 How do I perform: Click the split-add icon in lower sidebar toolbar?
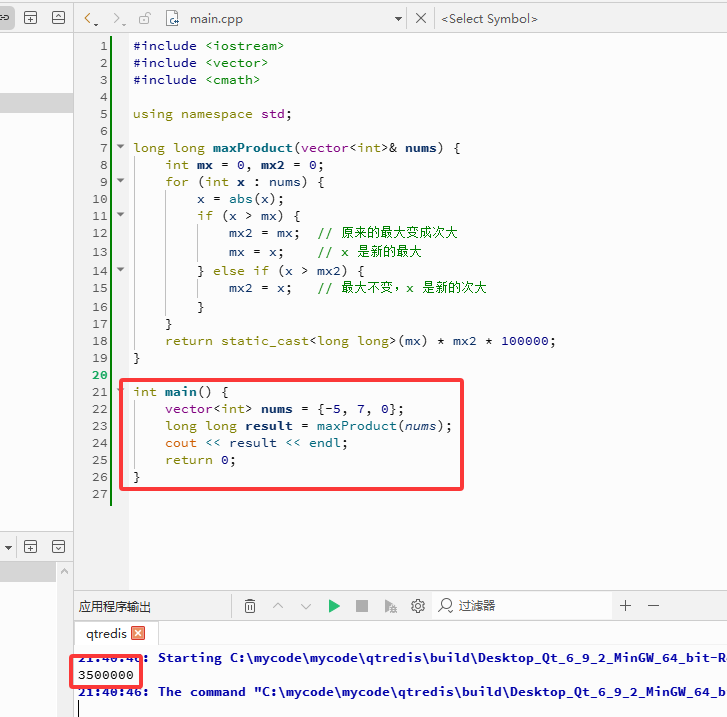(x=31, y=547)
